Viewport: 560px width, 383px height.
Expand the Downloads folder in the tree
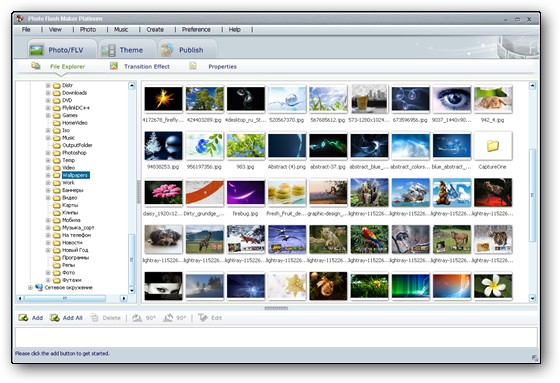(x=48, y=93)
